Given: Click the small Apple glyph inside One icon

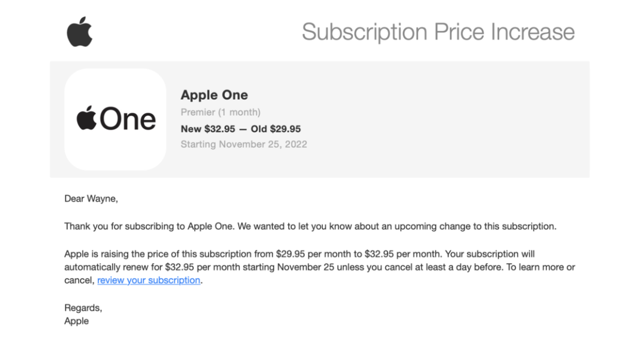Looking at the screenshot, I should pyautogui.click(x=86, y=118).
